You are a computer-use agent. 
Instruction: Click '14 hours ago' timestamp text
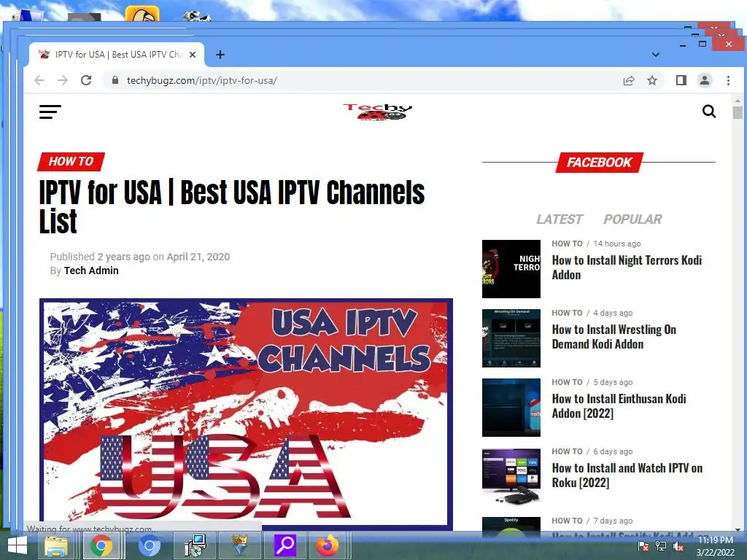click(x=617, y=244)
